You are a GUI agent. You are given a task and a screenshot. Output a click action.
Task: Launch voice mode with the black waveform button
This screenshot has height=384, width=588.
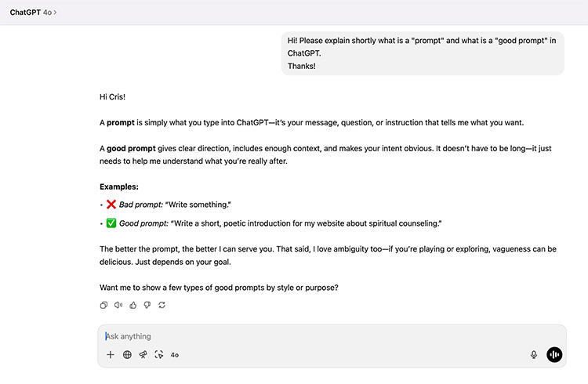554,355
